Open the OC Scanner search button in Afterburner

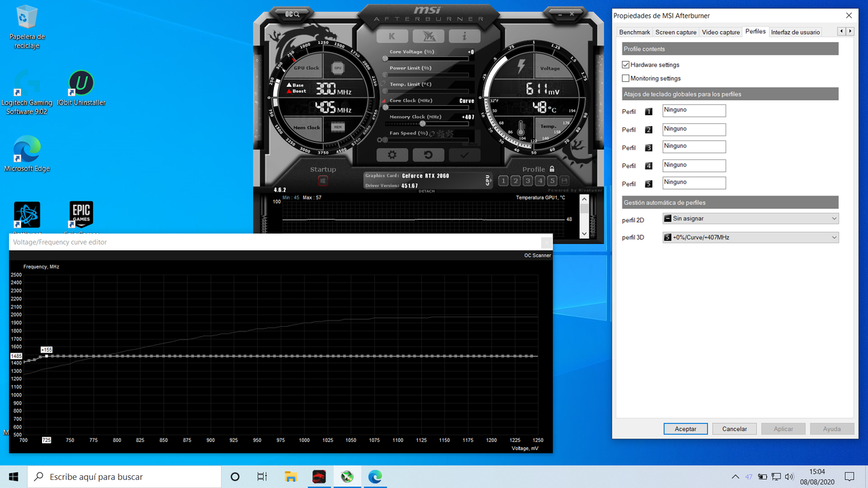click(x=293, y=14)
